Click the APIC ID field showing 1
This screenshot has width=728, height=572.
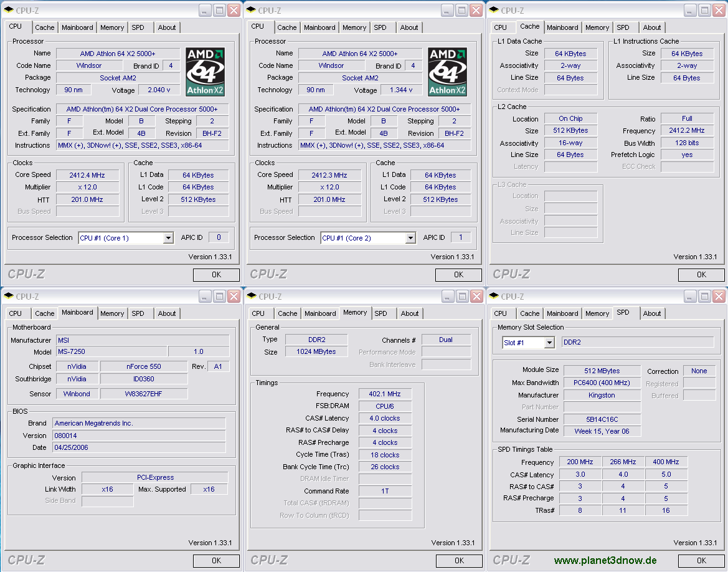coord(461,237)
